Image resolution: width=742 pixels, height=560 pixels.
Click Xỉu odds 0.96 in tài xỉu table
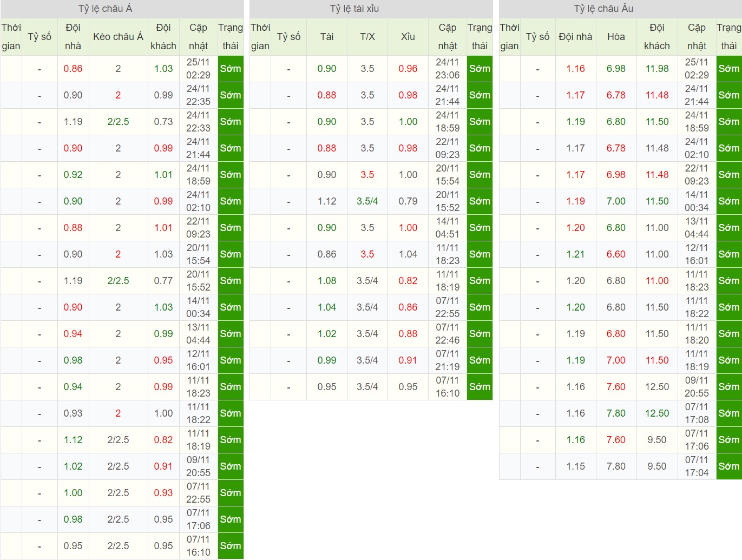click(408, 69)
